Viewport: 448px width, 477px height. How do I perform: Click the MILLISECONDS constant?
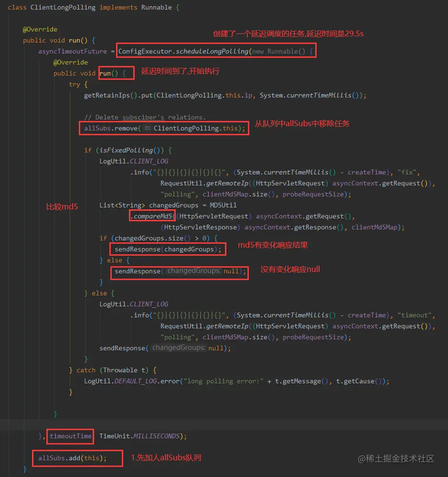[157, 436]
